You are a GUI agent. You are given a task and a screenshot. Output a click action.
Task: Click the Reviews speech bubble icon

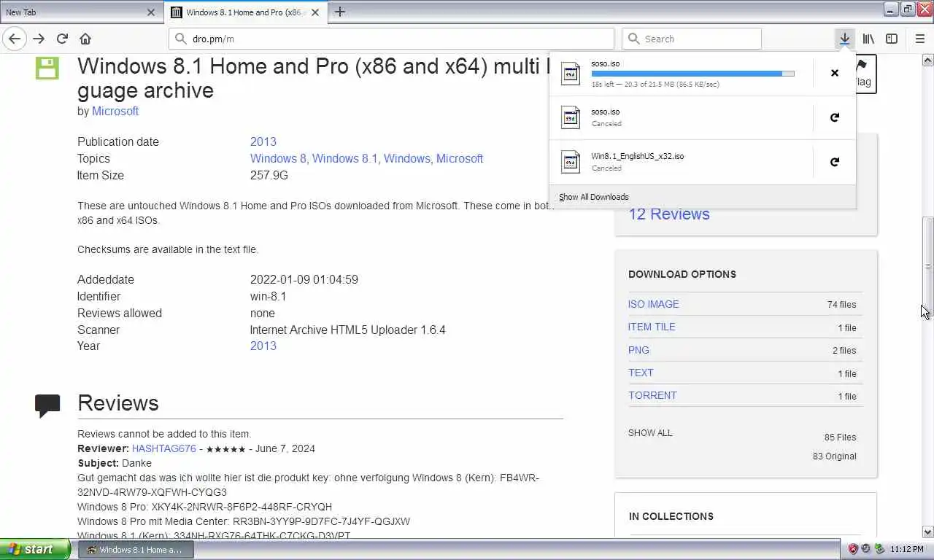pos(47,405)
